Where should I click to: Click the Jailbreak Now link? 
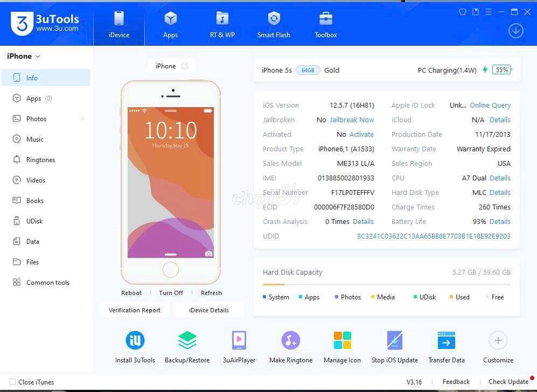click(x=352, y=120)
